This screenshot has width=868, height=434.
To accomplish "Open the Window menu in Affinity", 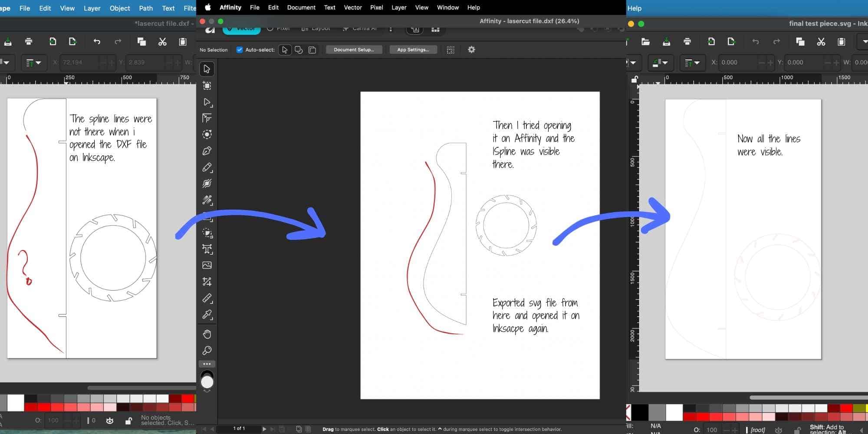I will (x=448, y=7).
